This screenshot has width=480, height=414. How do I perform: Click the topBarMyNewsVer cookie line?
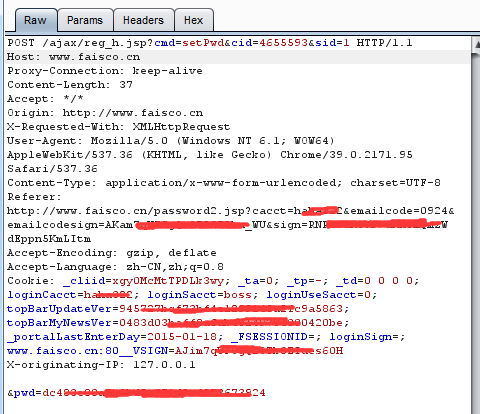[x=178, y=323]
